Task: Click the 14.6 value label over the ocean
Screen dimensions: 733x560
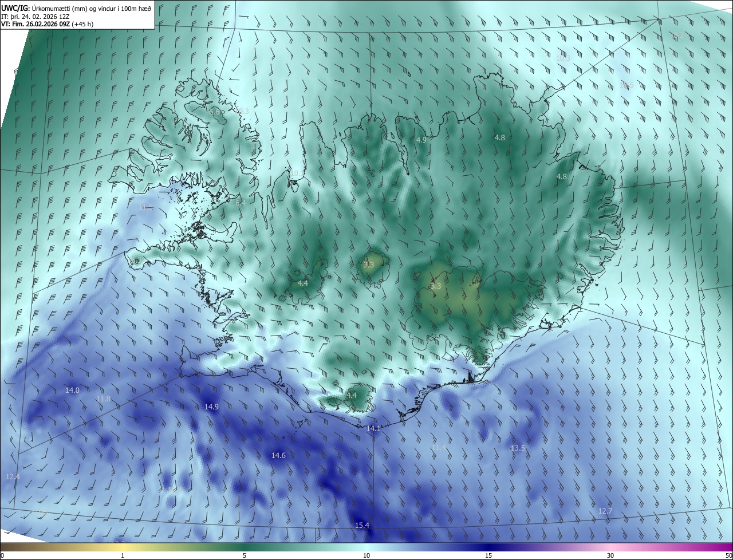Action: (x=278, y=455)
